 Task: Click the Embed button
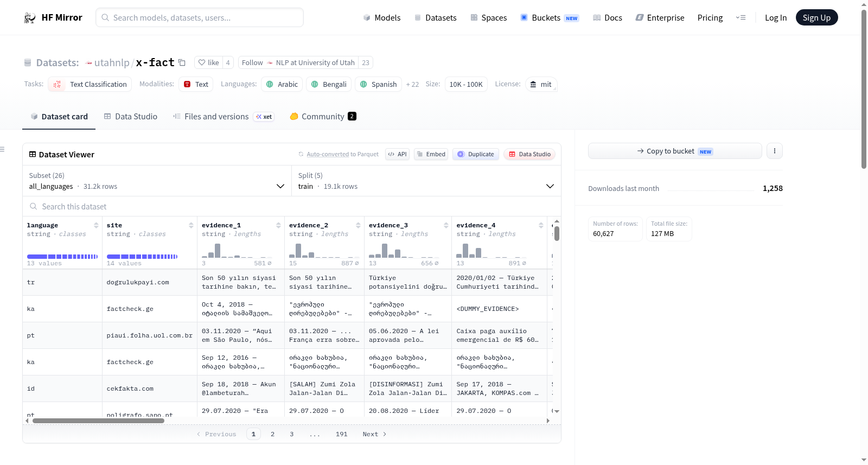tap(431, 154)
